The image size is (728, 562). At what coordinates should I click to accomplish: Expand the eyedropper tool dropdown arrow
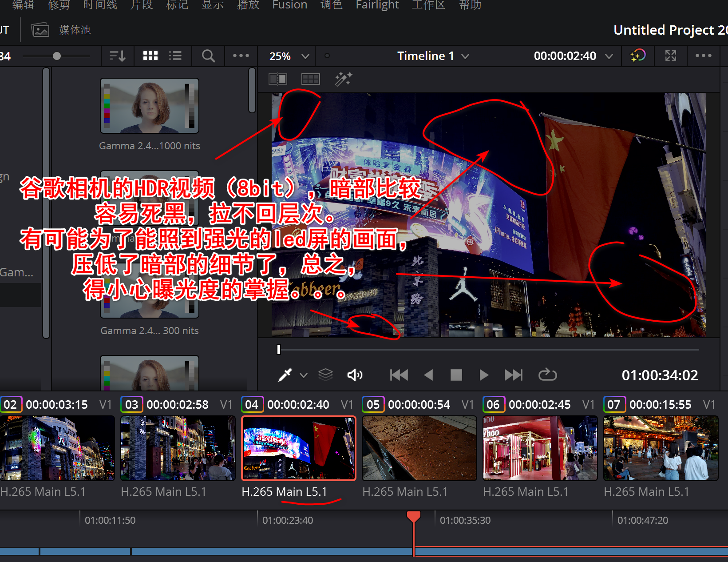tap(304, 375)
